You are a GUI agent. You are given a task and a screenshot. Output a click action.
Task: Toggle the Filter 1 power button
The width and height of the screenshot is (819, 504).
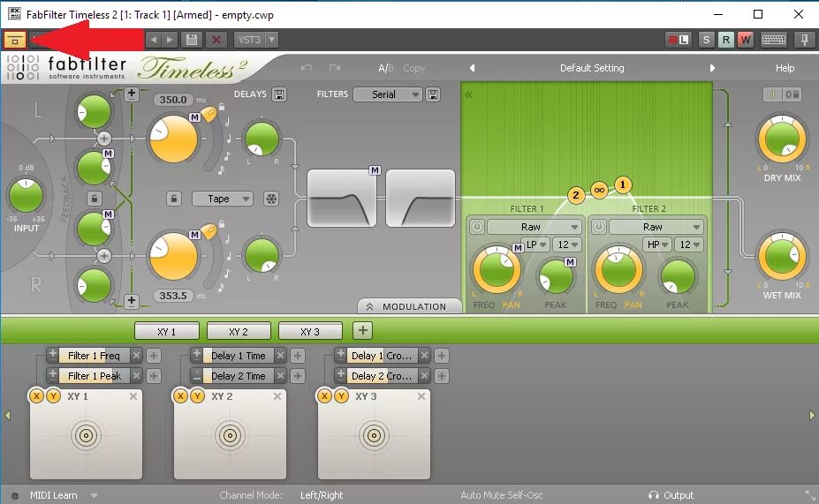pos(476,227)
